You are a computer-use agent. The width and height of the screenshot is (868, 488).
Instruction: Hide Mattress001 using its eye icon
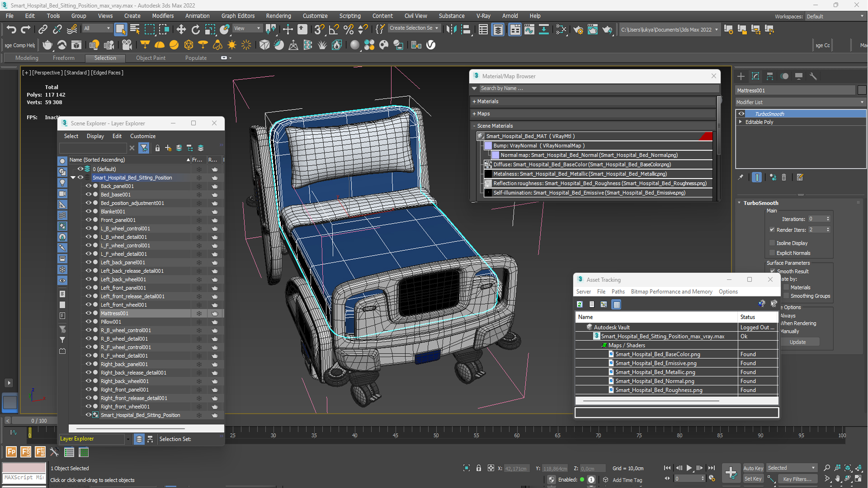pyautogui.click(x=89, y=313)
